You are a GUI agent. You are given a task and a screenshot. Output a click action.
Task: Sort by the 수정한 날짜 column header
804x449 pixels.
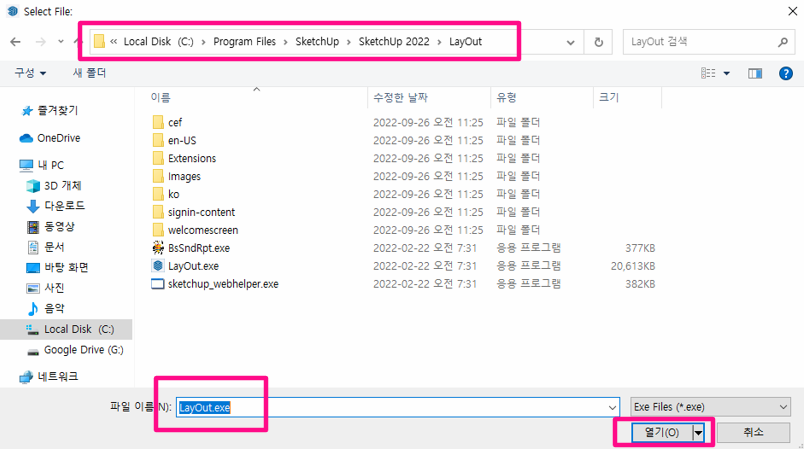coord(400,97)
